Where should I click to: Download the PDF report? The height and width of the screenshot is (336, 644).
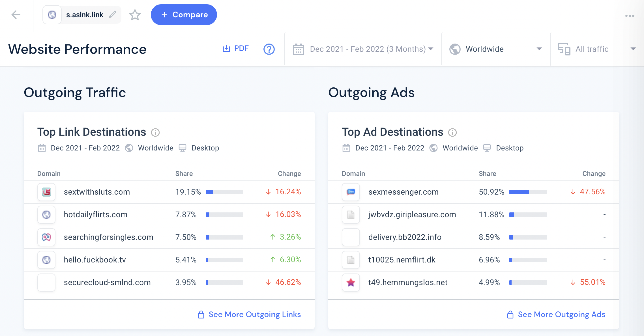point(235,49)
